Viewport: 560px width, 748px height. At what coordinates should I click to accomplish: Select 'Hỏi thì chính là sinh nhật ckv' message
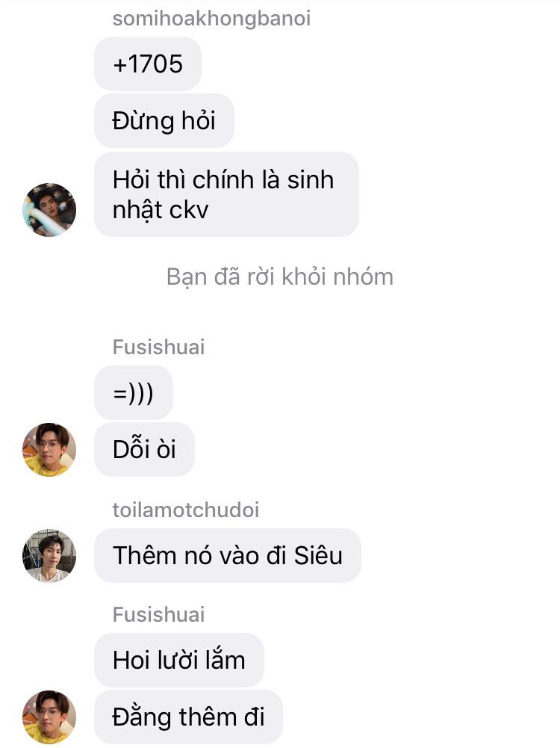click(x=226, y=194)
